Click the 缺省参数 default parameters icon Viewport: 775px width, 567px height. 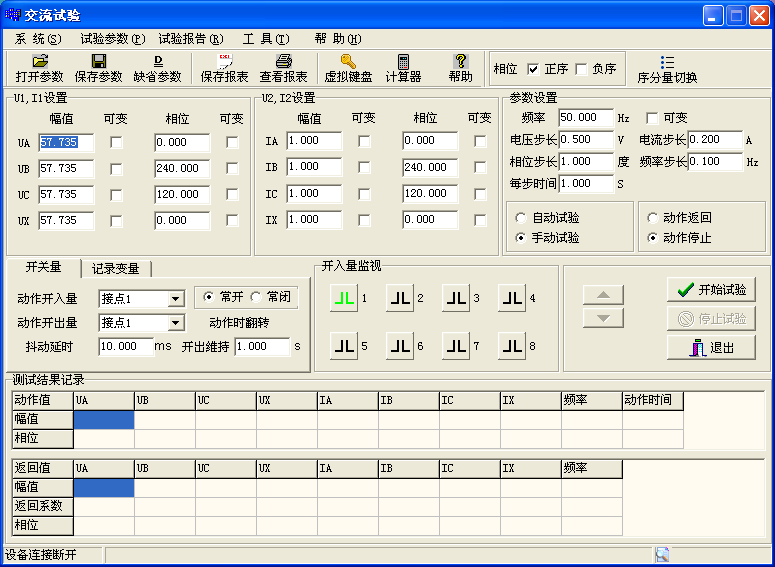(x=158, y=61)
